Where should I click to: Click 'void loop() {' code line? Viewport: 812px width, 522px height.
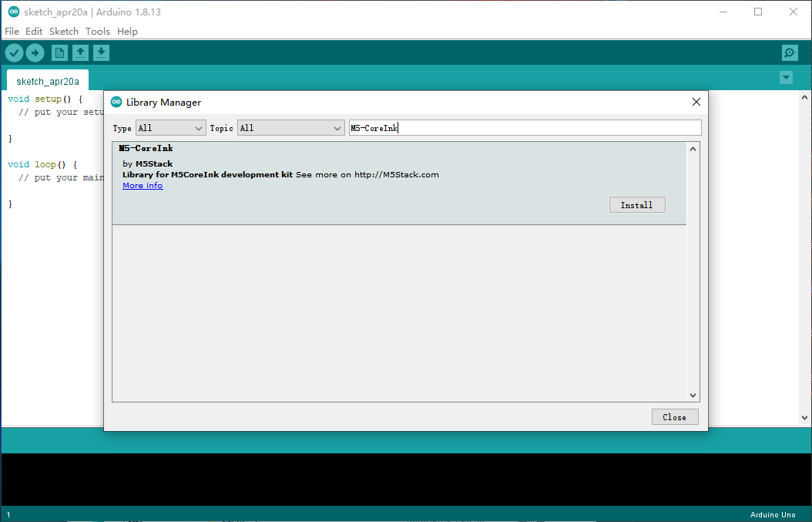42,164
